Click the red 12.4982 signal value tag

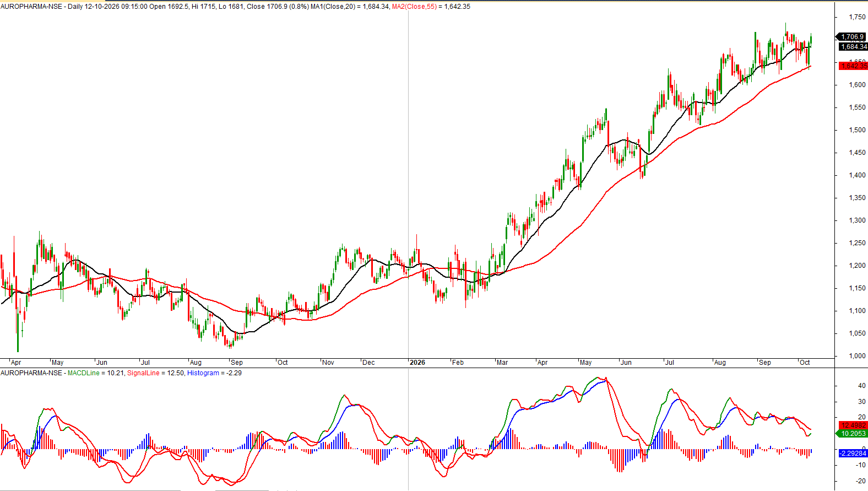pos(853,425)
